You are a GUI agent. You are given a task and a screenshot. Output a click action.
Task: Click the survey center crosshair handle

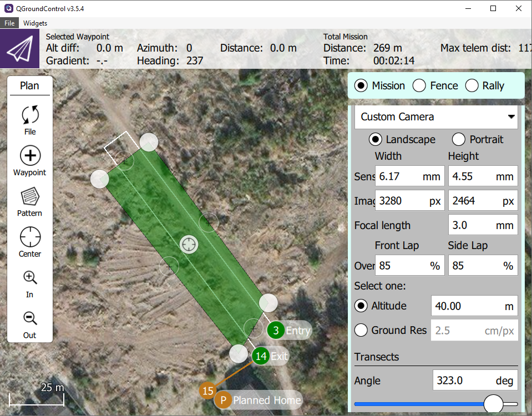pos(189,244)
